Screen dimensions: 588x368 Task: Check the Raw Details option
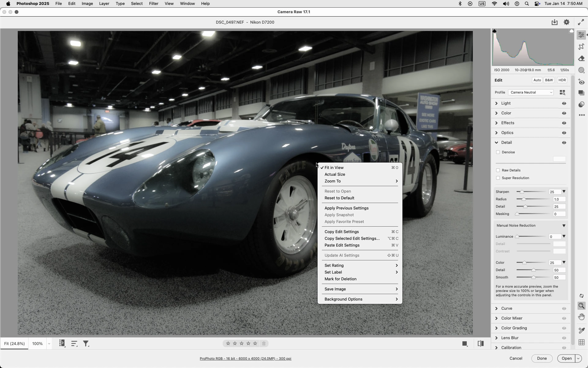(498, 171)
